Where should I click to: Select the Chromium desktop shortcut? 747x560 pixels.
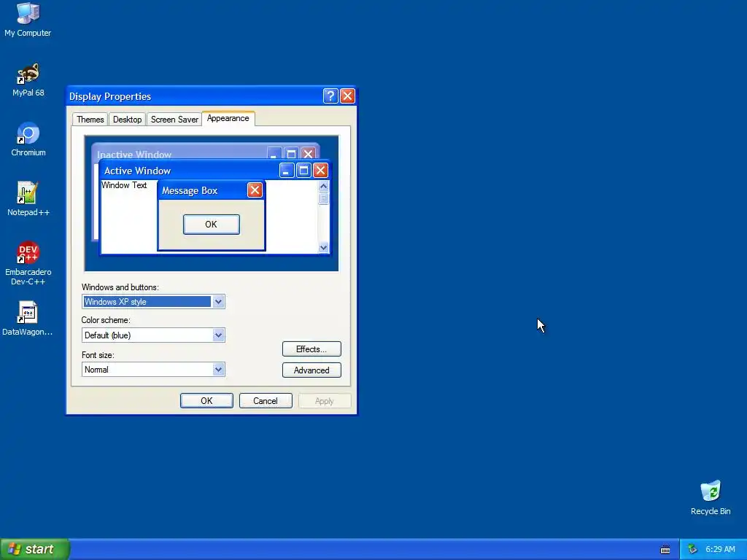tap(28, 139)
